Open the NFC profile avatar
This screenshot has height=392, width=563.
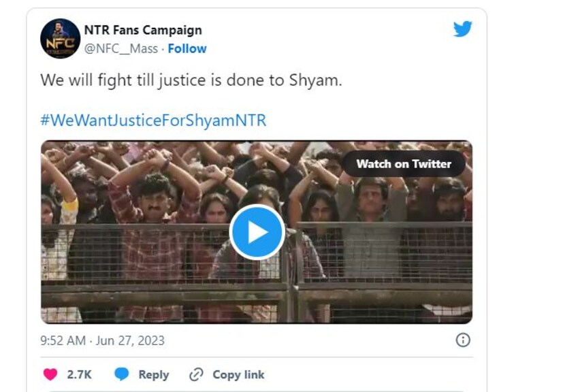60,39
